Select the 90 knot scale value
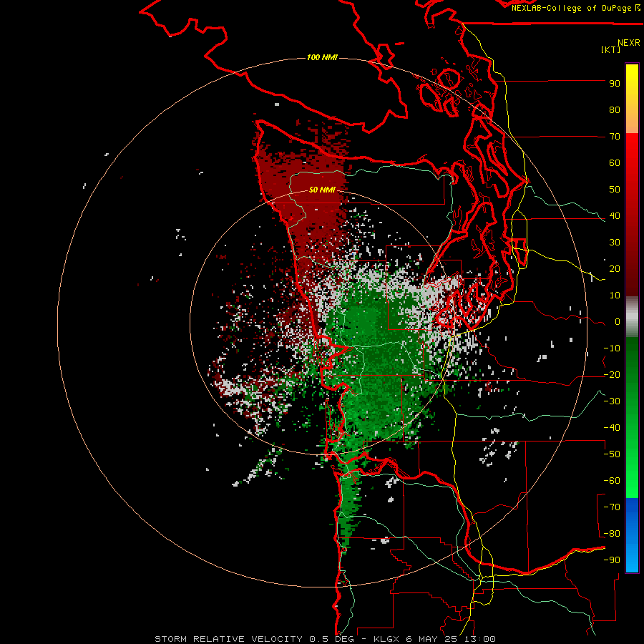Screen dimensions: 644x644 615,84
